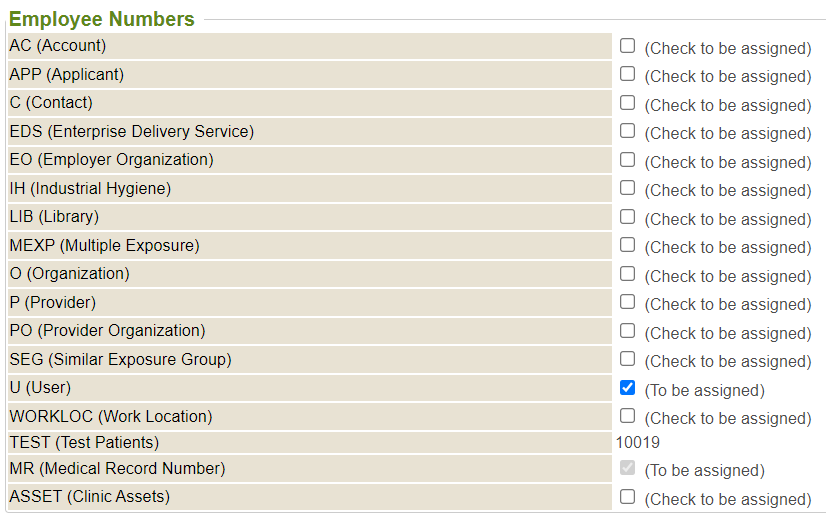Select the EDS Enterprise Delivery Service checkbox
Viewport: 826px width, 521px height.
(x=627, y=131)
